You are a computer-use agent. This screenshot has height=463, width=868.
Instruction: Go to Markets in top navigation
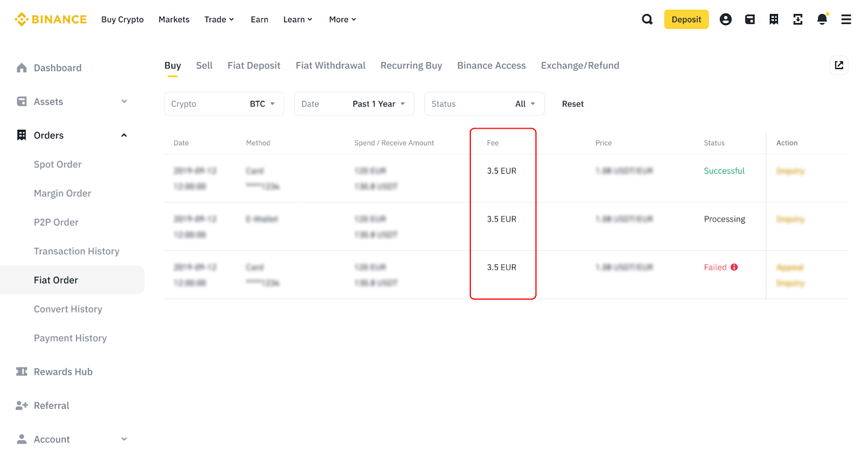coord(174,20)
